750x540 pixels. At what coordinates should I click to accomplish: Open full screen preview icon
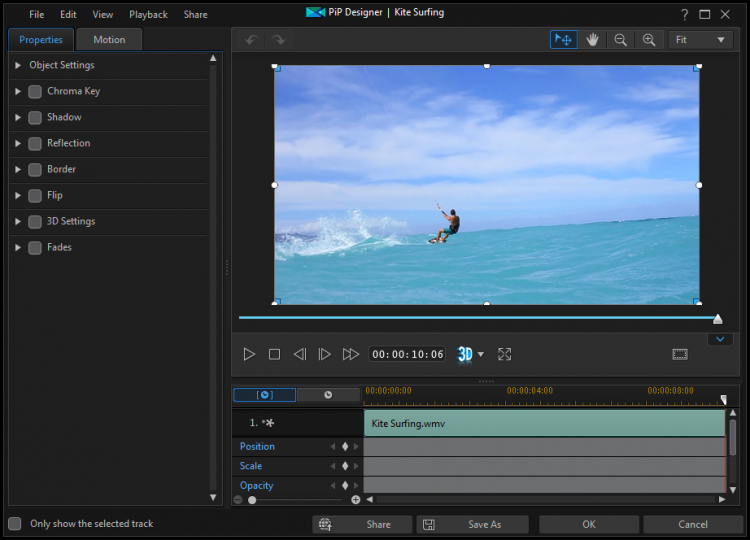[x=505, y=354]
